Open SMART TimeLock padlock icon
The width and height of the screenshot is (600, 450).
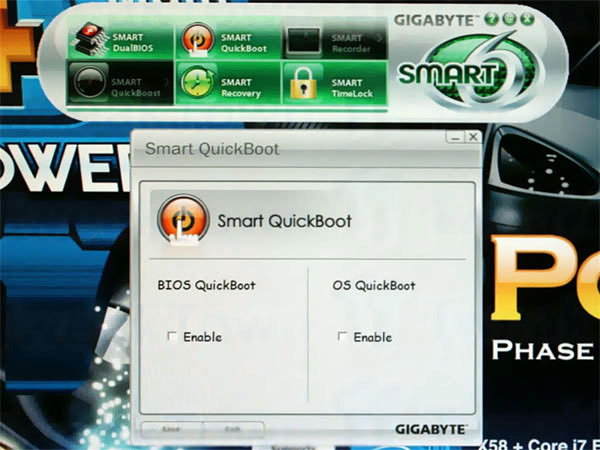click(303, 82)
